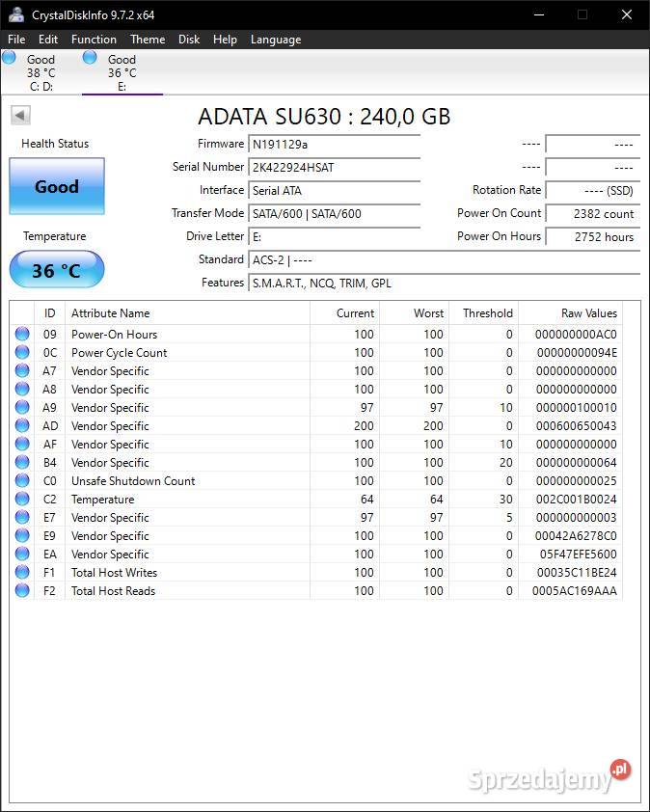Click the blue status orb for disk E:
Screen dimensions: 650x812
click(x=90, y=57)
